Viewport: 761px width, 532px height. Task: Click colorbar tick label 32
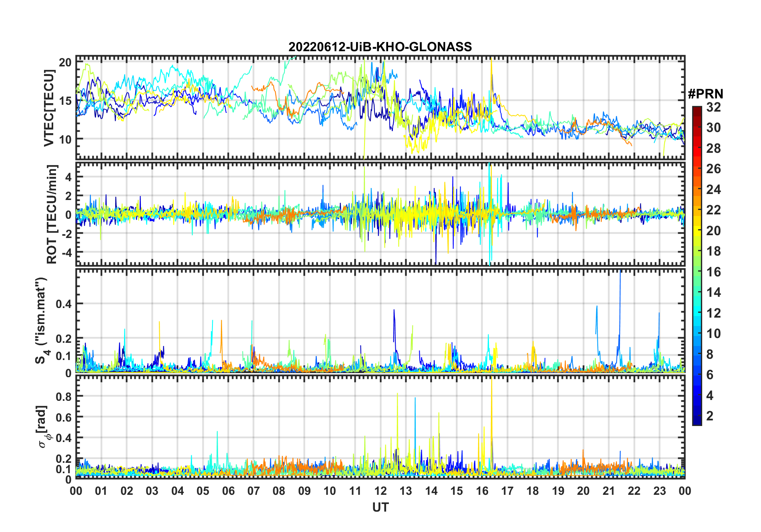pyautogui.click(x=713, y=107)
